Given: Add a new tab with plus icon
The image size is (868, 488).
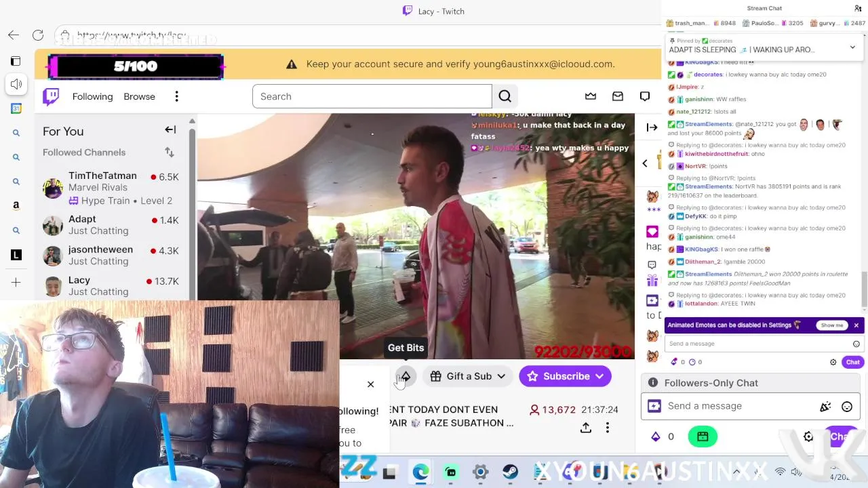Looking at the screenshot, I should point(16,282).
